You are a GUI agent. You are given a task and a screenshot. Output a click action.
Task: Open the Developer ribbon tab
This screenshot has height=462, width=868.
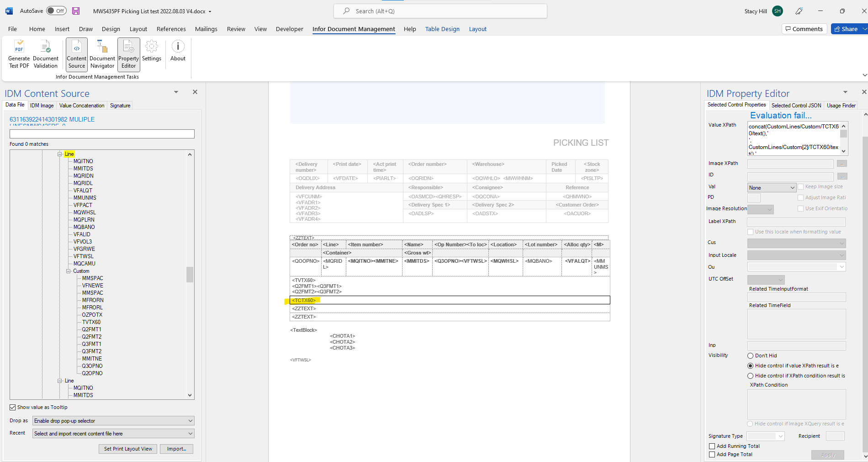tap(289, 29)
